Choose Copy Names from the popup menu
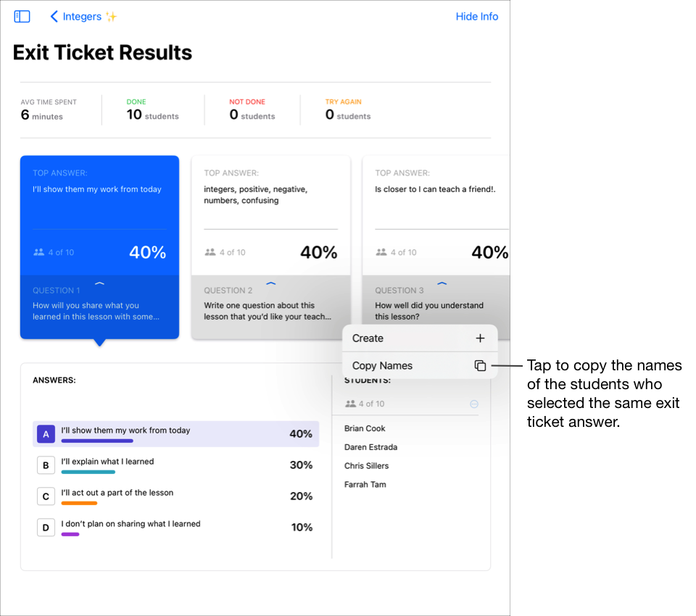 click(382, 366)
